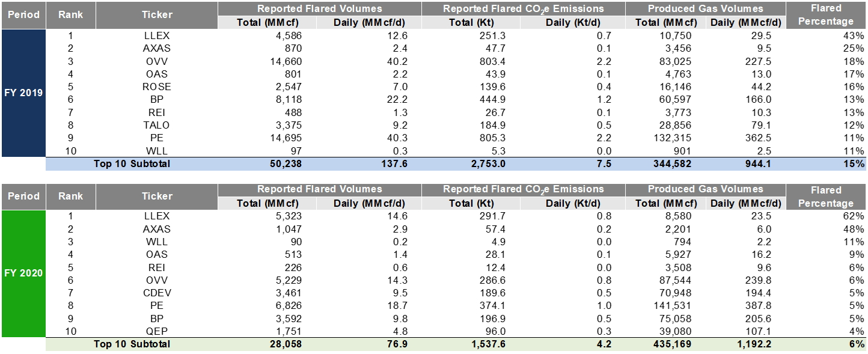
Task: Select produced gas total 141,531
Action: click(x=674, y=306)
